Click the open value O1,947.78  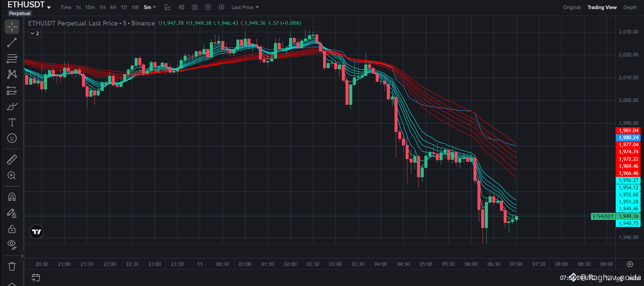tap(171, 23)
